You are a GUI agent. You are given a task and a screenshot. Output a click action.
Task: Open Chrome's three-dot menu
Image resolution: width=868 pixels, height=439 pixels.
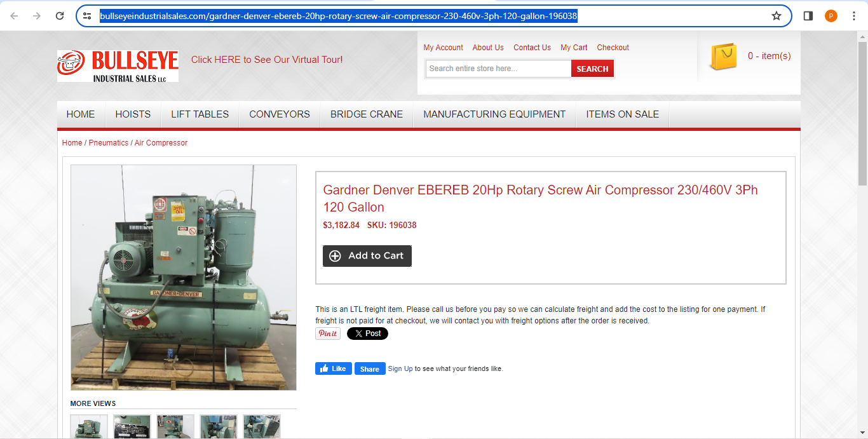(x=854, y=16)
